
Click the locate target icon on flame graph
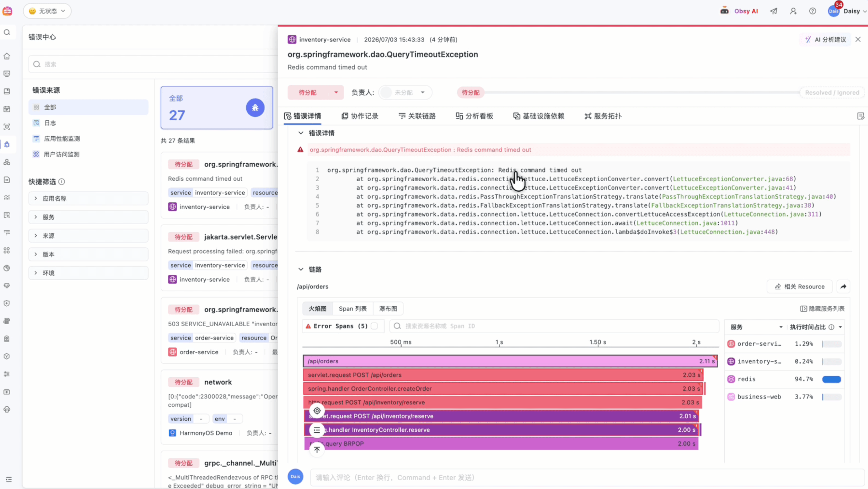point(317,411)
